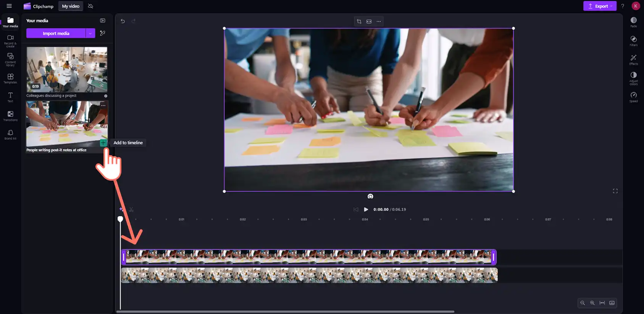Open the hamburger main menu
The image size is (644, 314).
[x=9, y=6]
